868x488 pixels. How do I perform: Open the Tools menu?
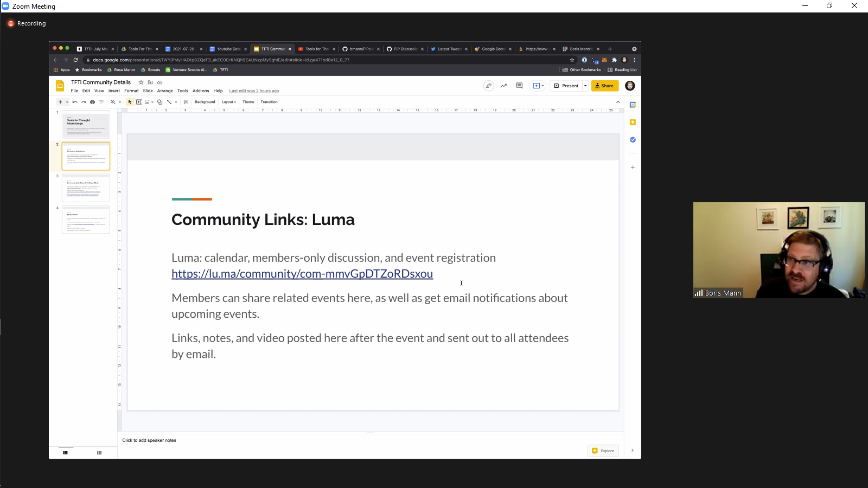(x=183, y=91)
